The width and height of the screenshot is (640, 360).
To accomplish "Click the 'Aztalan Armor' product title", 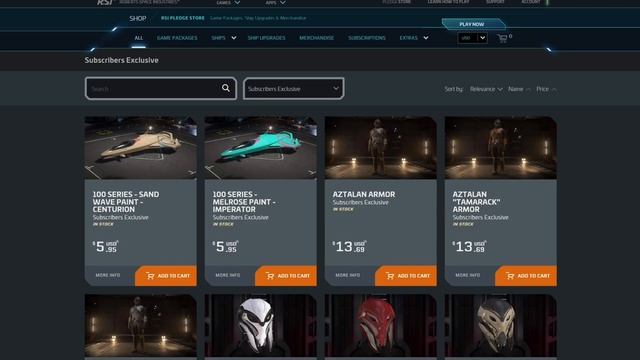I will click(364, 194).
